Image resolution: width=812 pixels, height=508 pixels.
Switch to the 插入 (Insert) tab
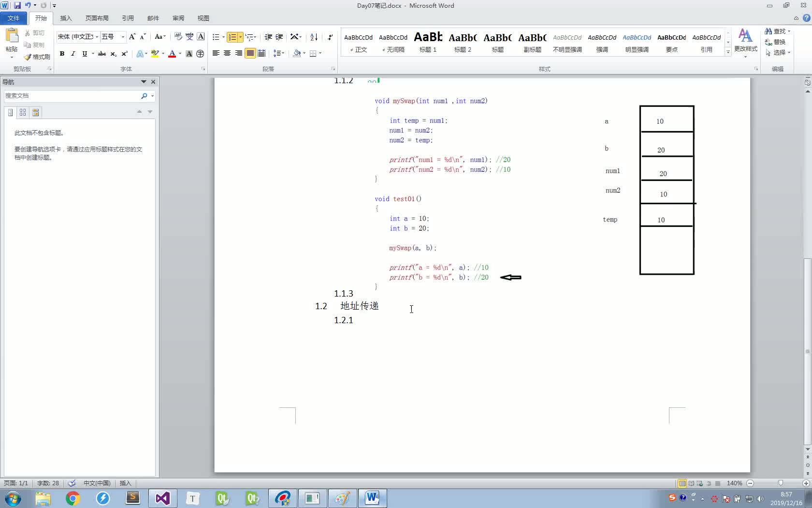click(x=66, y=18)
